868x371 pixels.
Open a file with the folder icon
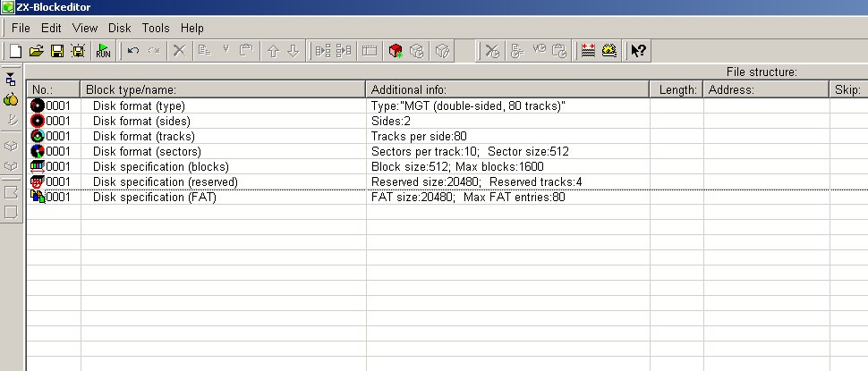click(36, 52)
